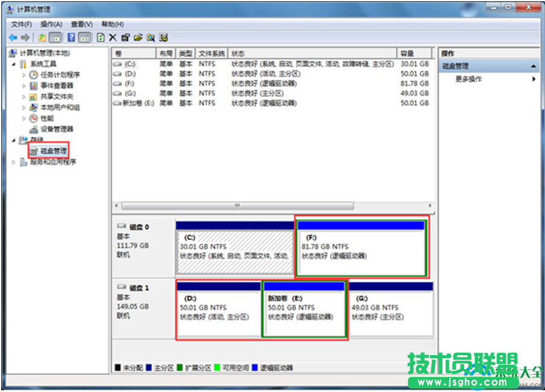This screenshot has height=392, width=545.
Task: Expand 服务和应用程序 in the tree
Action: tap(13, 162)
